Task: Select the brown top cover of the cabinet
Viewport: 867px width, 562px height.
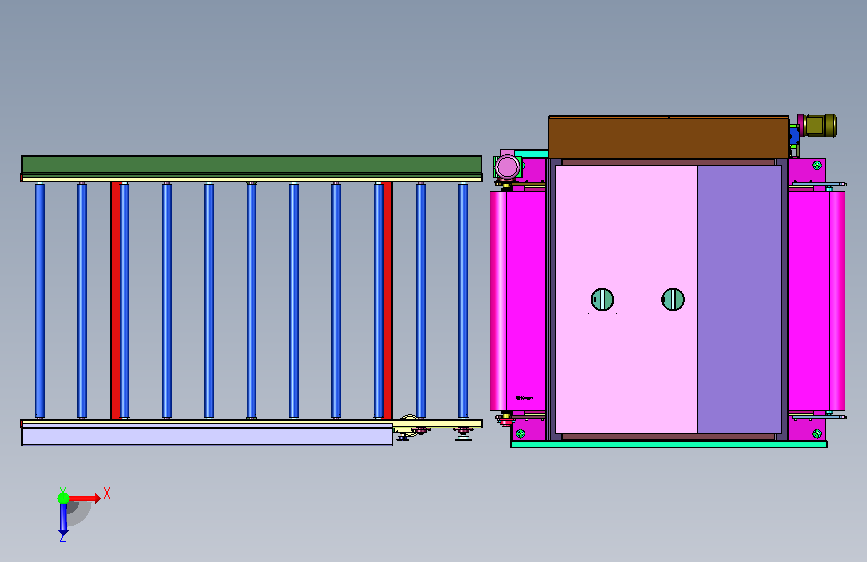Action: 668,137
